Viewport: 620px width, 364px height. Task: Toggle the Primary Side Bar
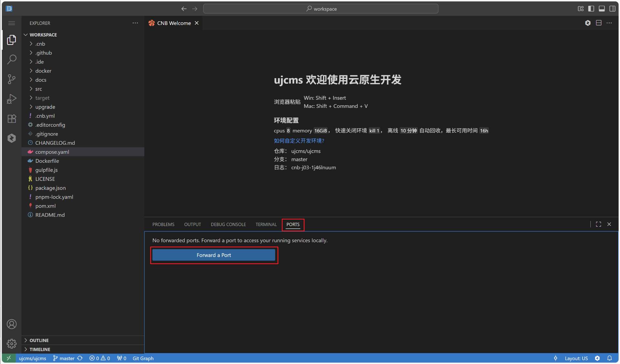pos(591,9)
